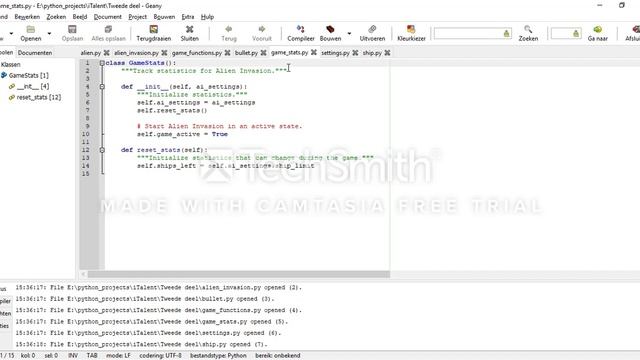Click the Opslaan save icon
The image size is (640, 360).
pyautogui.click(x=72, y=29)
